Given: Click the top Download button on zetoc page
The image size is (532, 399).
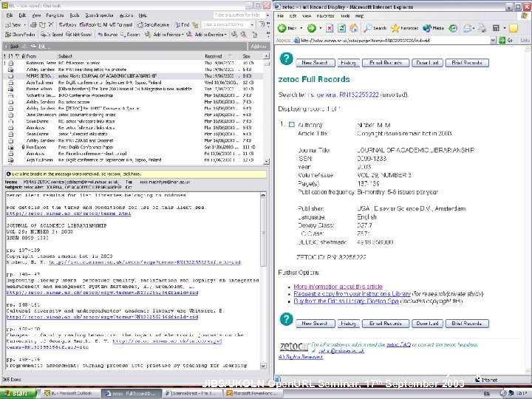Looking at the screenshot, I should pos(427,63).
